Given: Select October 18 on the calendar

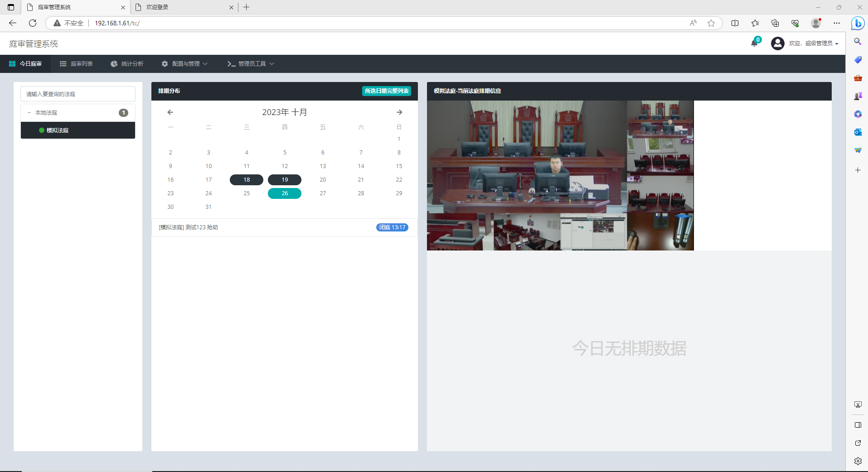Looking at the screenshot, I should click(247, 180).
